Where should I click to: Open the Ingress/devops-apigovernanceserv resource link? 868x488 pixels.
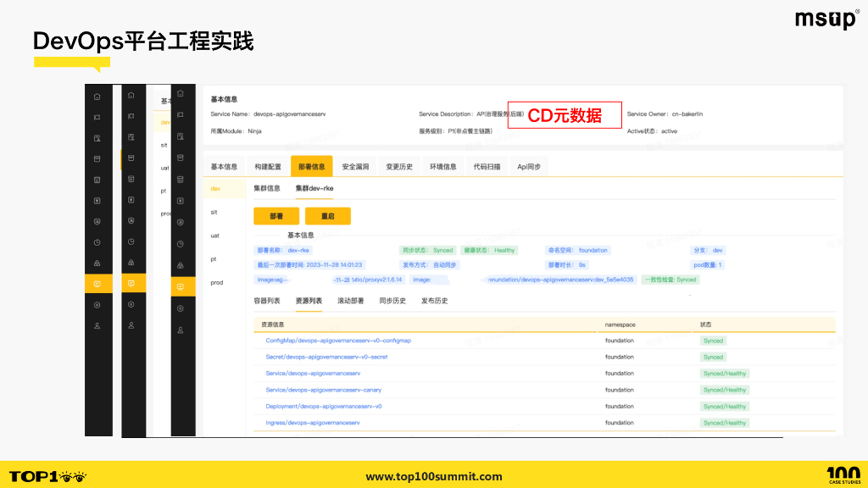pos(314,423)
